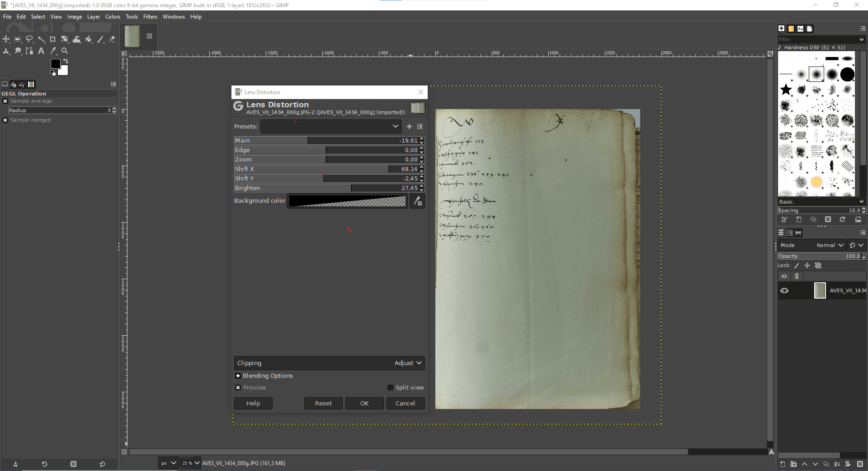Refresh the brushes list
Image resolution: width=868 pixels, height=471 pixels.
(843, 219)
